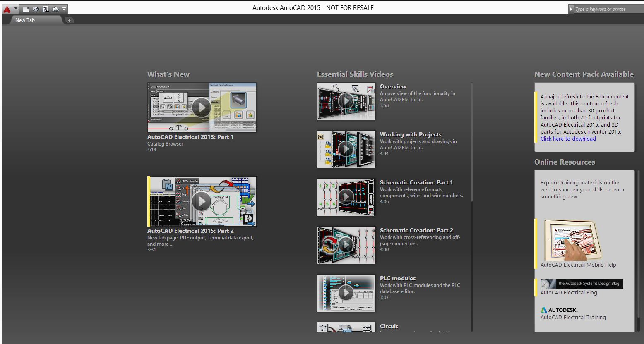Click the 'New Content Pack Available' heading
Image resolution: width=644 pixels, height=344 pixels.
click(x=584, y=74)
